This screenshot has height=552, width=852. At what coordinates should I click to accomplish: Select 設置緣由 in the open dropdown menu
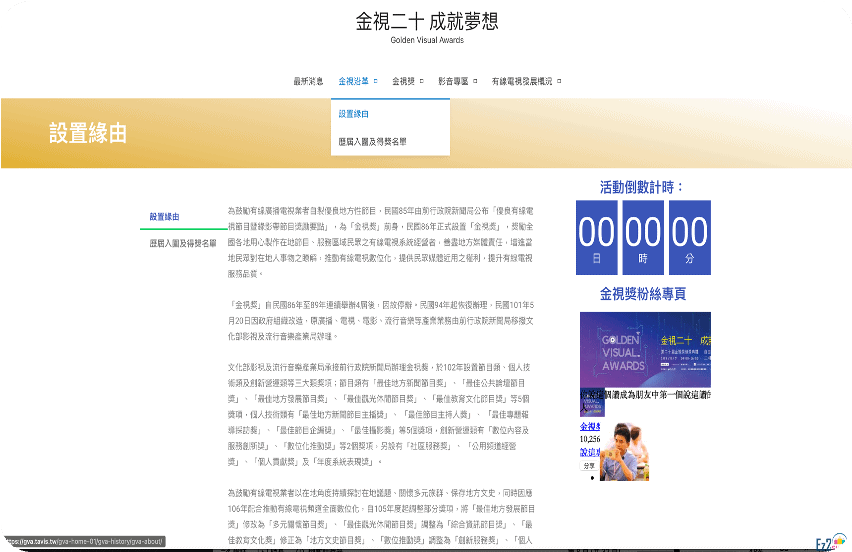[x=354, y=114]
